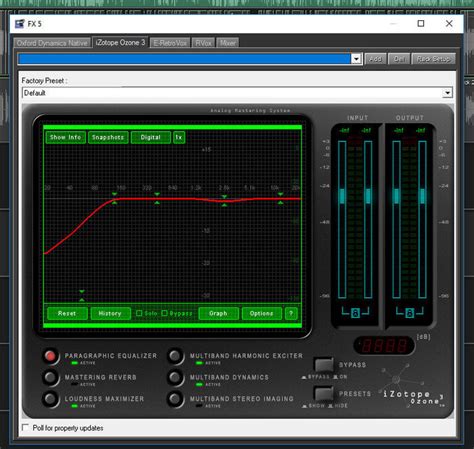Viewport: 474px width, 449px height.
Task: Select EQ band node near 160 Hz
Action: tap(114, 198)
